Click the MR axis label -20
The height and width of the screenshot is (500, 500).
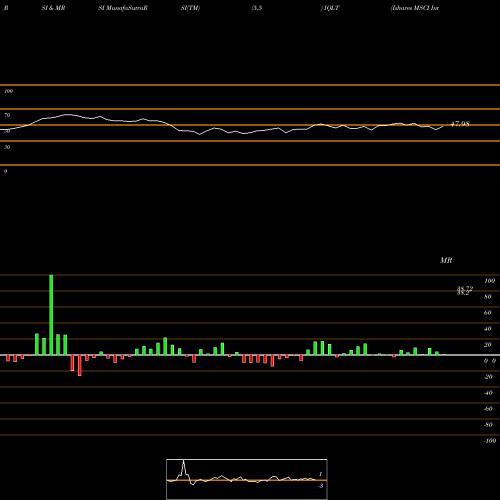(488, 377)
